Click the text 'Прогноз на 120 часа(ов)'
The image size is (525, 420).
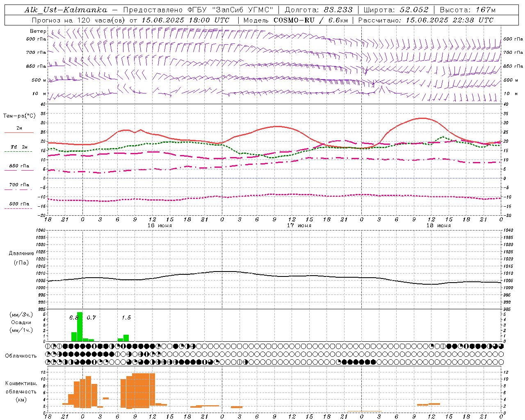(79, 20)
